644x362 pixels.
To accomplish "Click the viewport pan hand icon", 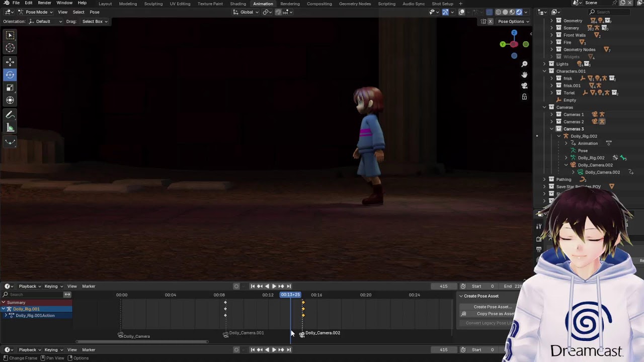I will click(x=524, y=75).
